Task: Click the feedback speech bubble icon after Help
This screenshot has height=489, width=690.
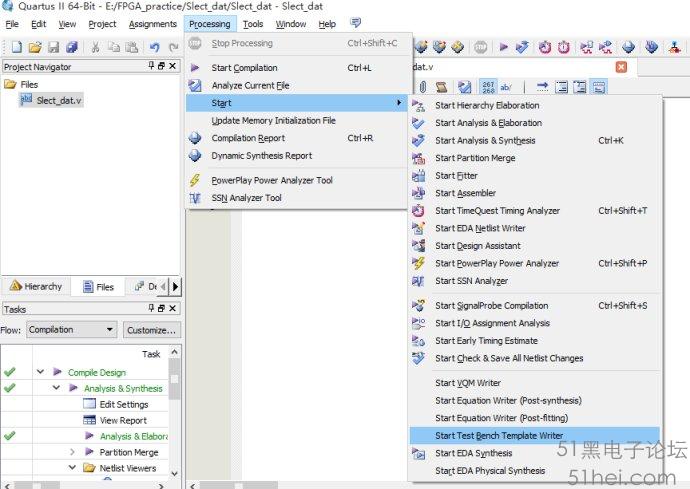Action: [x=355, y=22]
